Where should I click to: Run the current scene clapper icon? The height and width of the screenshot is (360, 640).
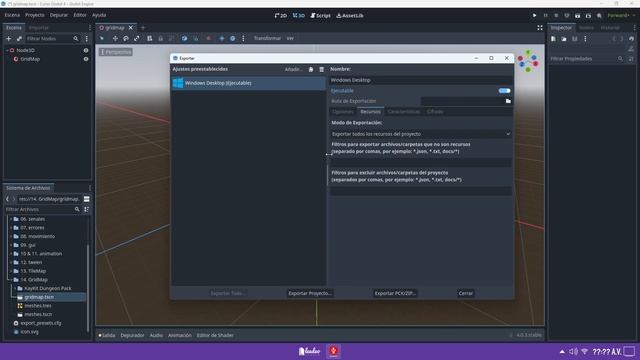coord(577,16)
